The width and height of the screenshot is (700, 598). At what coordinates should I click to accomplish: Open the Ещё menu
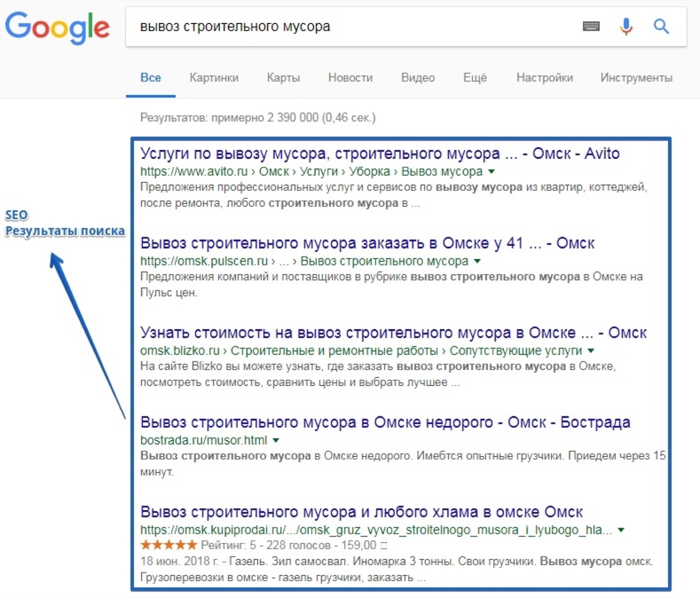(475, 77)
